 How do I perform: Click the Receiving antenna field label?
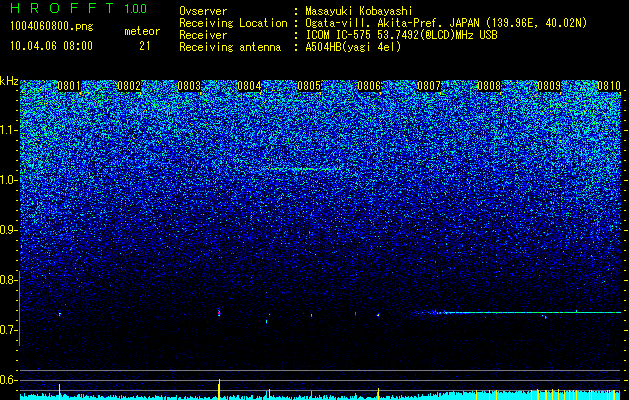(230, 47)
